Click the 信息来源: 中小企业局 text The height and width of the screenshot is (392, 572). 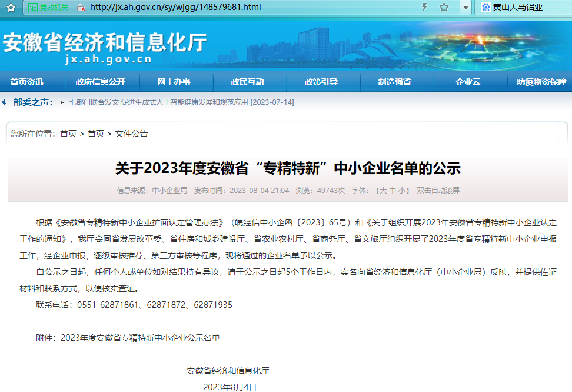click(152, 191)
